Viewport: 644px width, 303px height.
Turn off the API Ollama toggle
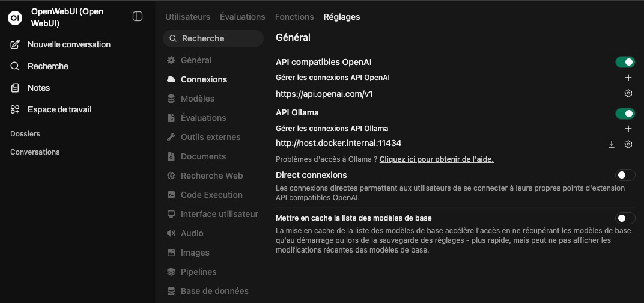(x=625, y=113)
